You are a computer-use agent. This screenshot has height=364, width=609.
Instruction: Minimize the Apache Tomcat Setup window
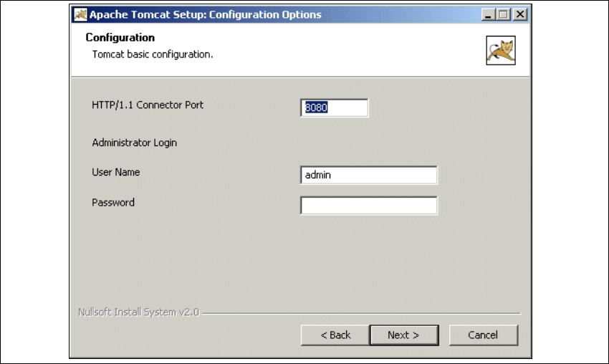tap(489, 14)
